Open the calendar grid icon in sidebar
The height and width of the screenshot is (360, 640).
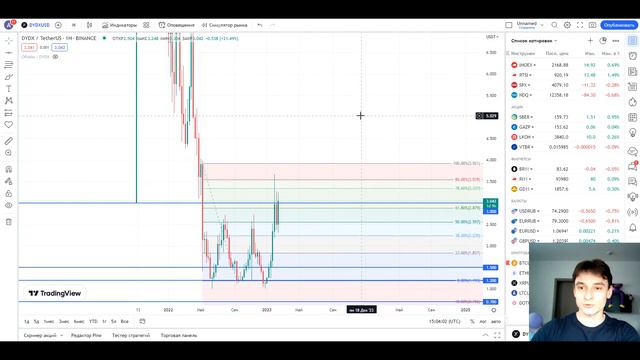(632, 117)
